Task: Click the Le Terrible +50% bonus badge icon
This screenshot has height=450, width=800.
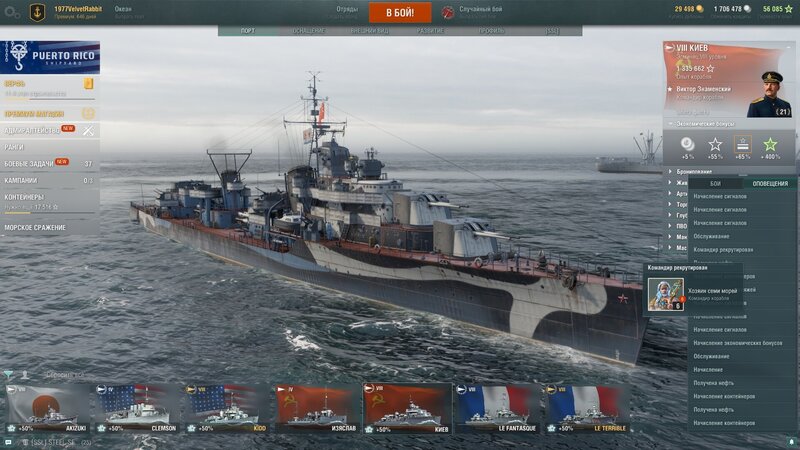Action: (552, 429)
